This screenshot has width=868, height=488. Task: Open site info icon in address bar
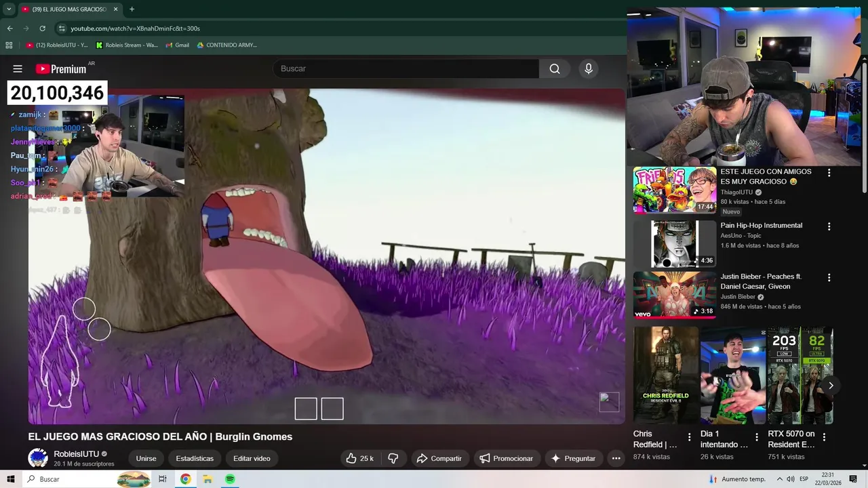(x=62, y=28)
